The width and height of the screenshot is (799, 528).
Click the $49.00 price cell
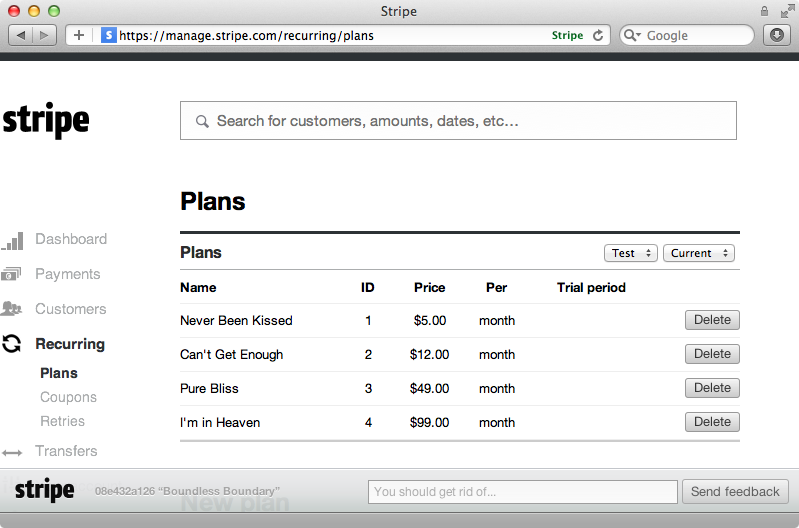(x=430, y=388)
